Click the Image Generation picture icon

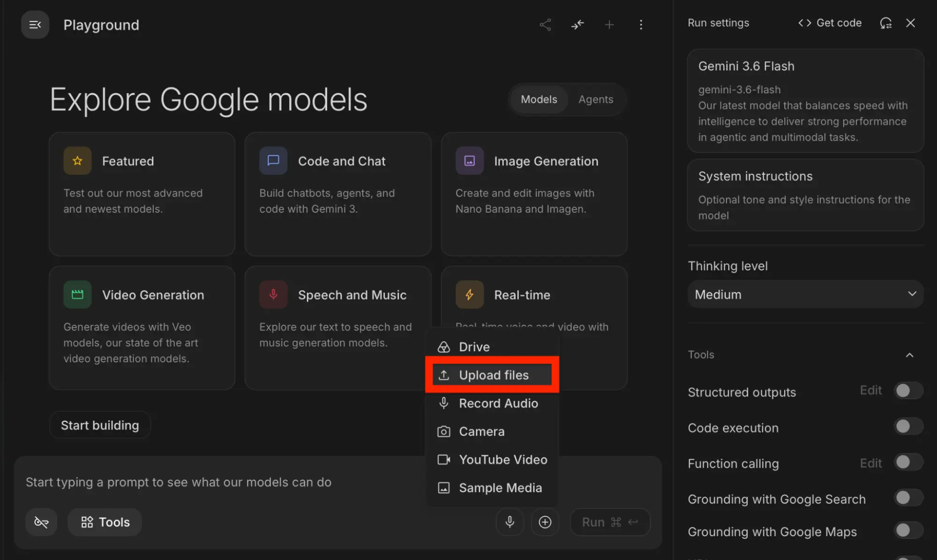click(470, 161)
